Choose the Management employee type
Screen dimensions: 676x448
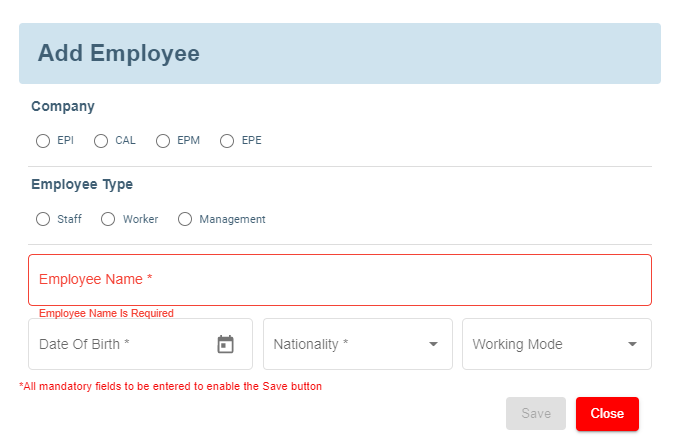coord(185,219)
